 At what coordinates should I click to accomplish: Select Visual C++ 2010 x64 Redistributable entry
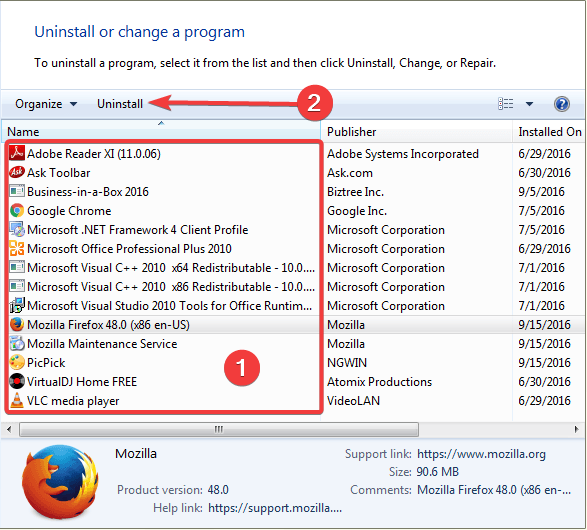coord(171,268)
